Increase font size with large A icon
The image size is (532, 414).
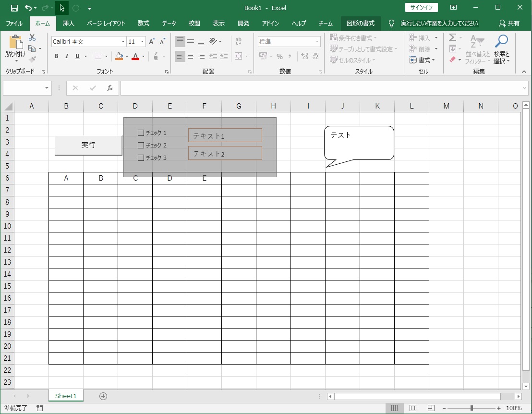click(152, 41)
